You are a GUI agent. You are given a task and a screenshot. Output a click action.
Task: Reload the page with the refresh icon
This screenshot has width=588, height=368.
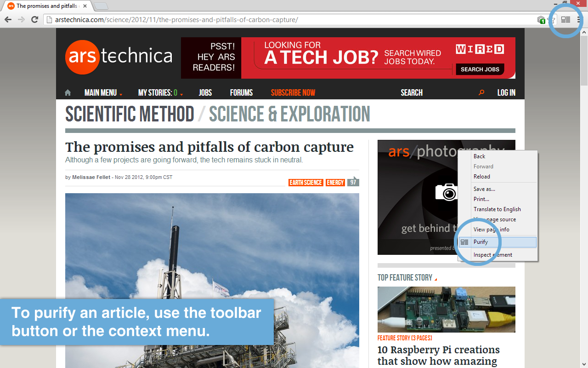tap(34, 19)
